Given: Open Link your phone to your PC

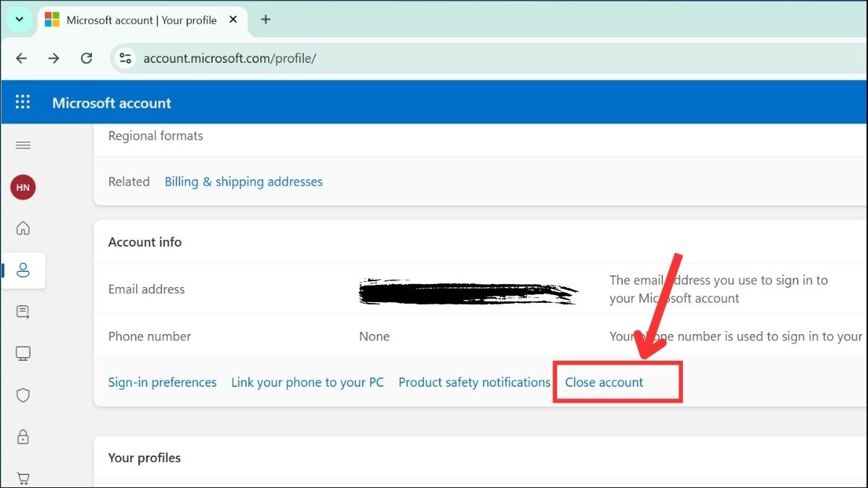Looking at the screenshot, I should tap(307, 382).
